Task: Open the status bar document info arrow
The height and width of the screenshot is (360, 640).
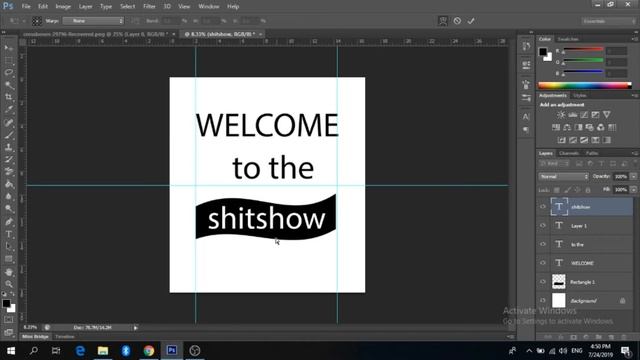Action: coord(136,327)
